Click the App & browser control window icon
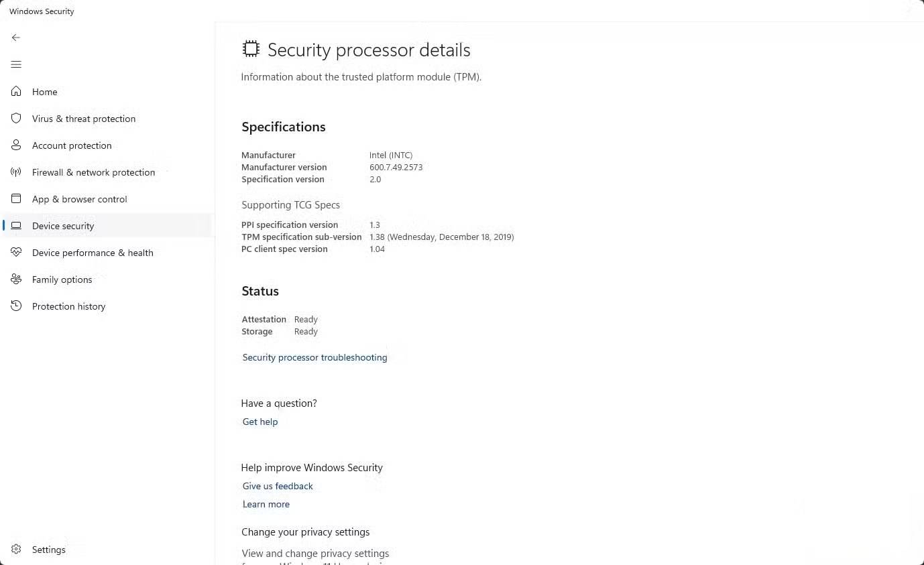This screenshot has height=565, width=924. click(x=16, y=199)
